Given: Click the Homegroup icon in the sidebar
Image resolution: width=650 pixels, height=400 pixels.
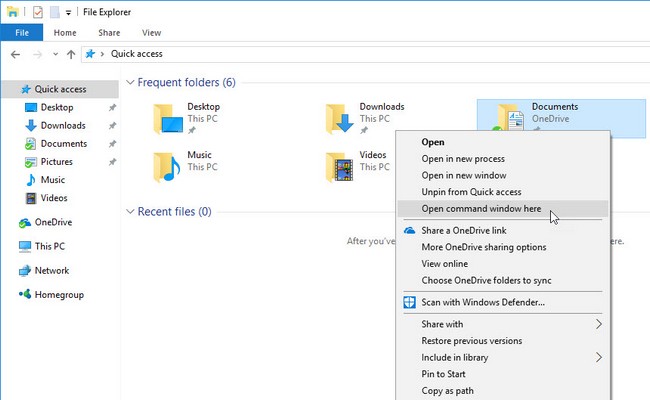Looking at the screenshot, I should pyautogui.click(x=26, y=295).
